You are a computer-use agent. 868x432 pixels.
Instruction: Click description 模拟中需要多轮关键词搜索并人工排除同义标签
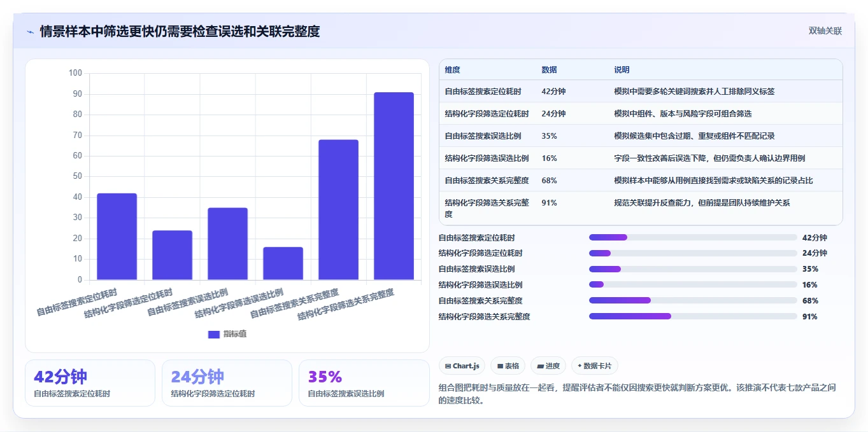pyautogui.click(x=694, y=92)
